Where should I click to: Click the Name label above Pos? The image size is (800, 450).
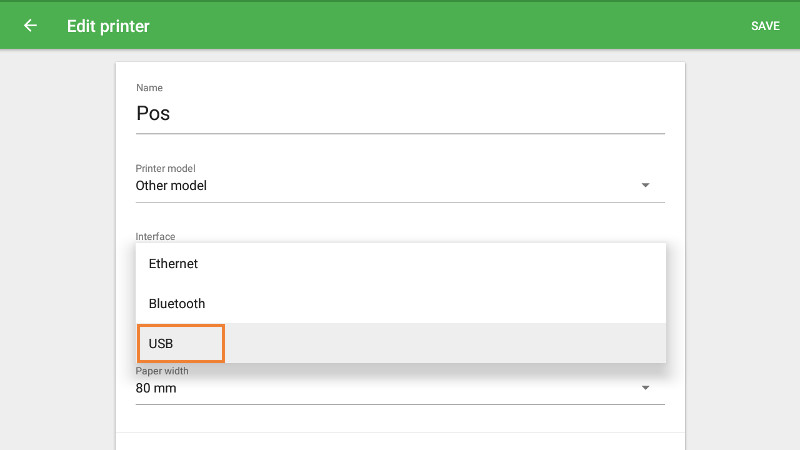(149, 88)
